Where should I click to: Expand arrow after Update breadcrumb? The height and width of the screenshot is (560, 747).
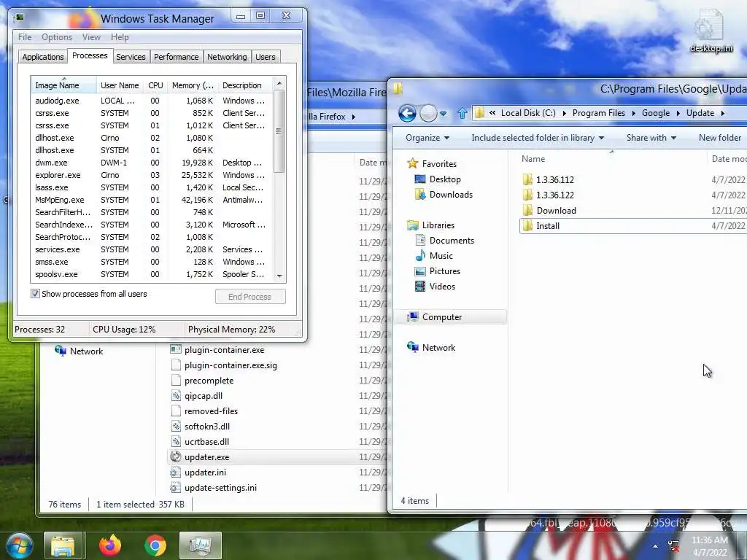723,113
